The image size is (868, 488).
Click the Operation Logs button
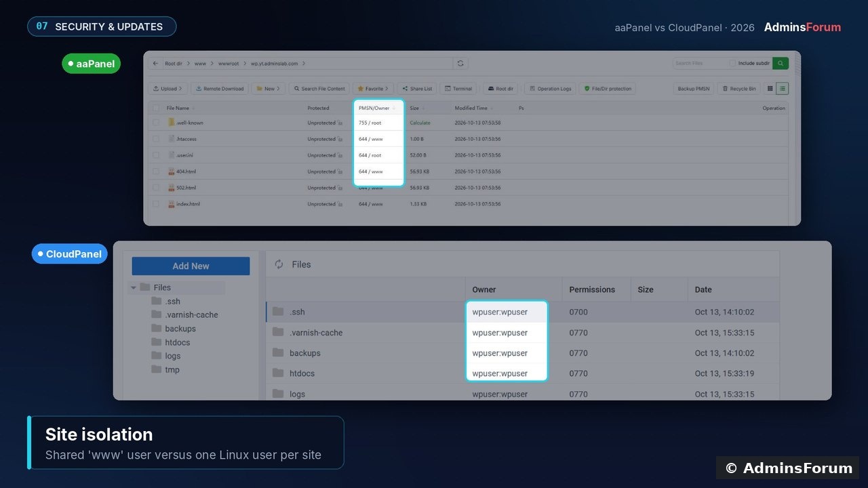point(551,89)
